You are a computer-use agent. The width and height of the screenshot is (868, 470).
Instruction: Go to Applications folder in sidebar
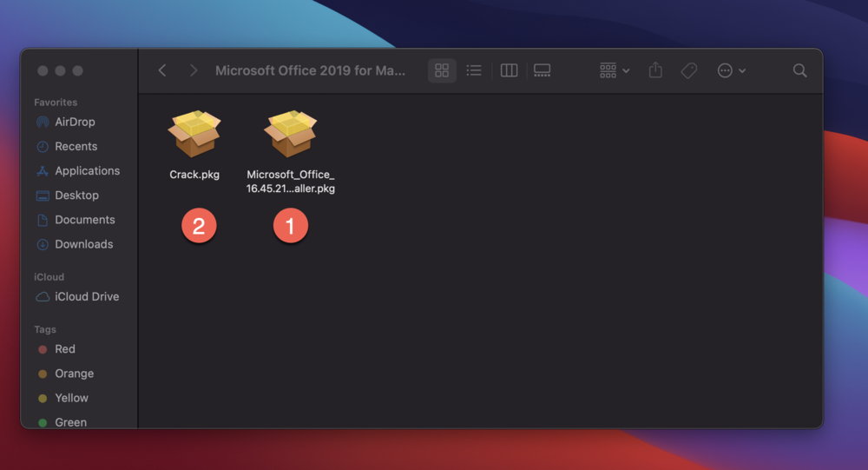pyautogui.click(x=87, y=171)
